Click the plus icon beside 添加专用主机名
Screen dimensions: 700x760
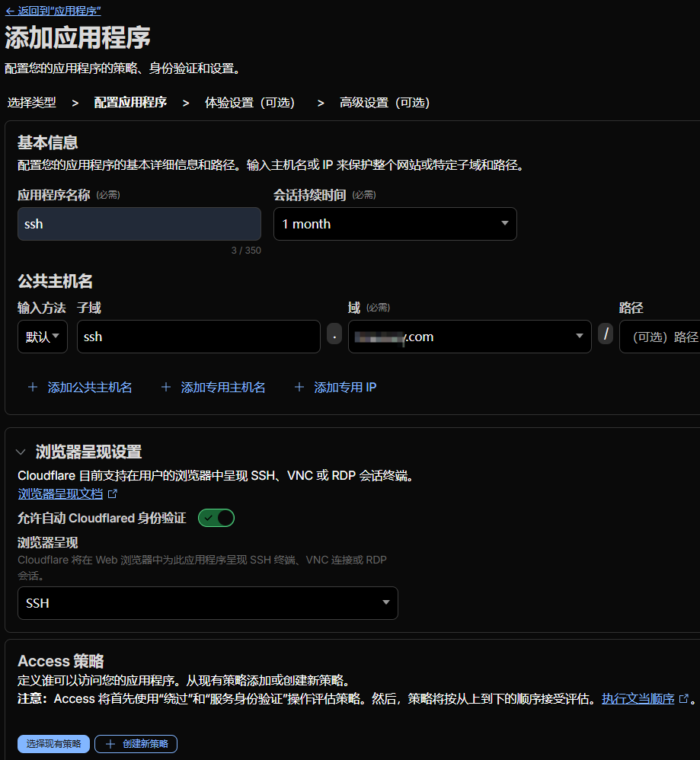click(x=166, y=387)
